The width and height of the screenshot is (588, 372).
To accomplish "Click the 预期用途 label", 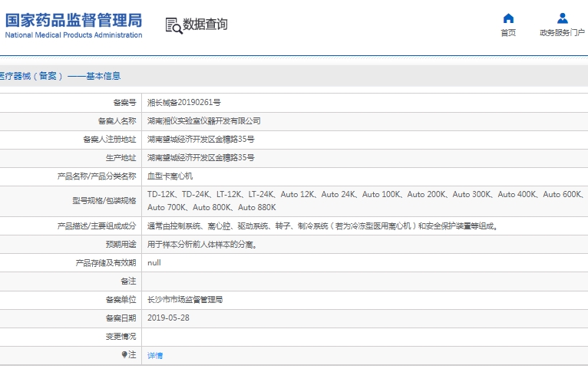I will 121,245.
